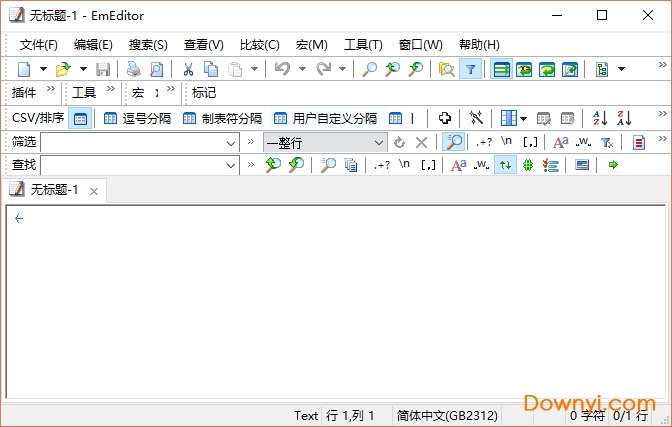The height and width of the screenshot is (427, 672).
Task: Open dropdown arrow next to New file icon
Action: 43,69
